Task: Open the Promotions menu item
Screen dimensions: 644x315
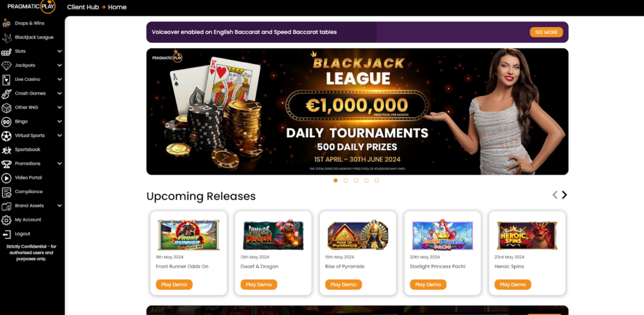Action: click(28, 163)
